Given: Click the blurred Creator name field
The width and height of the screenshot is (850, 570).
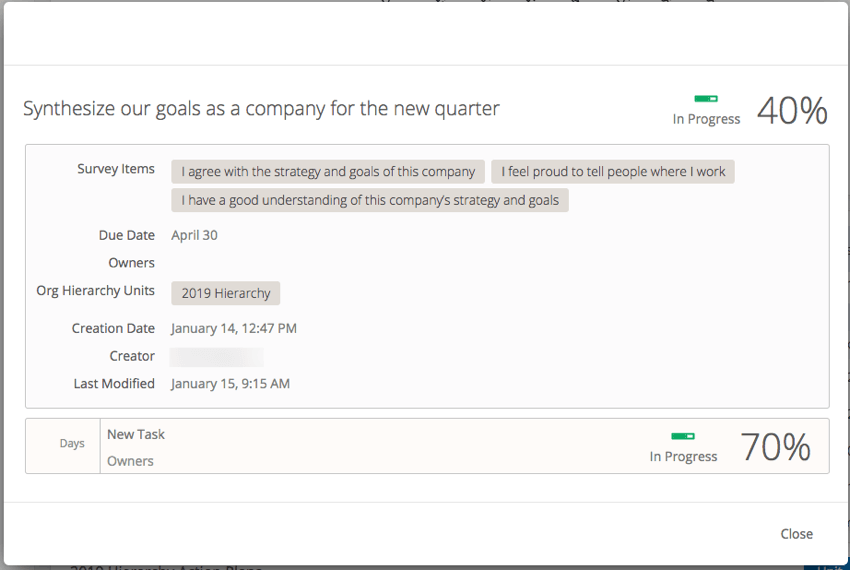Looking at the screenshot, I should (x=217, y=356).
